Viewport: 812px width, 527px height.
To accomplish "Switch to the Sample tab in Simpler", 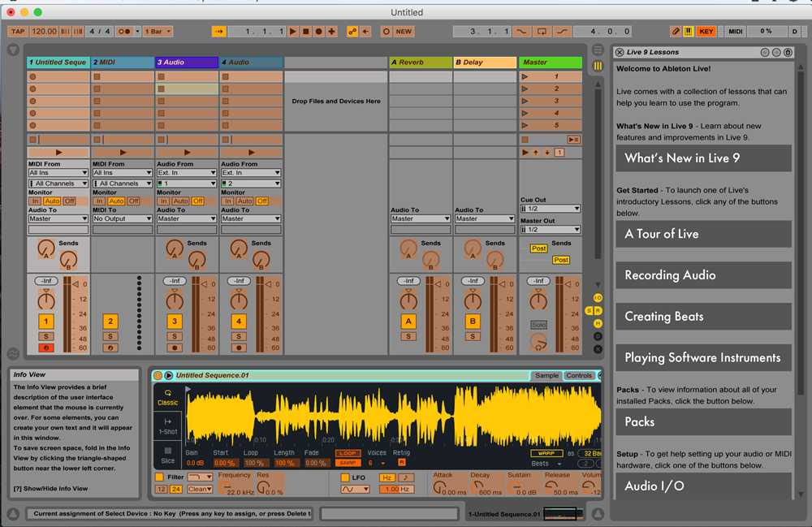I will 546,375.
